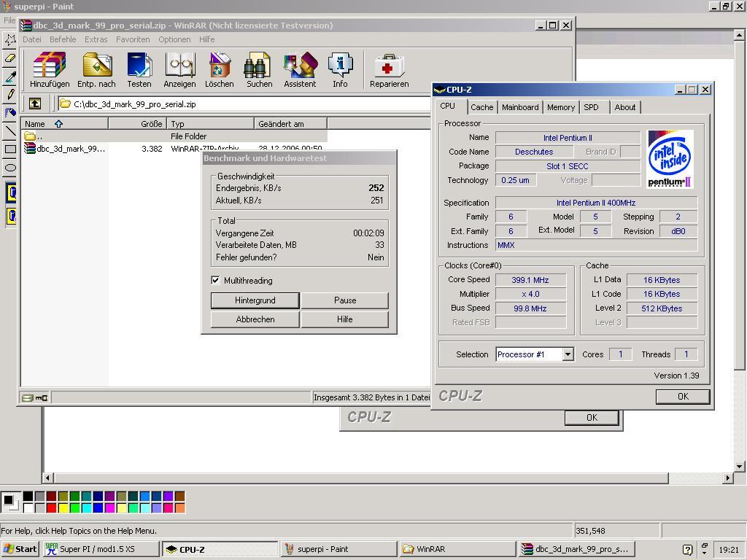Select the Pencil tool in Paint
This screenshot has height=560, width=747.
(10, 94)
